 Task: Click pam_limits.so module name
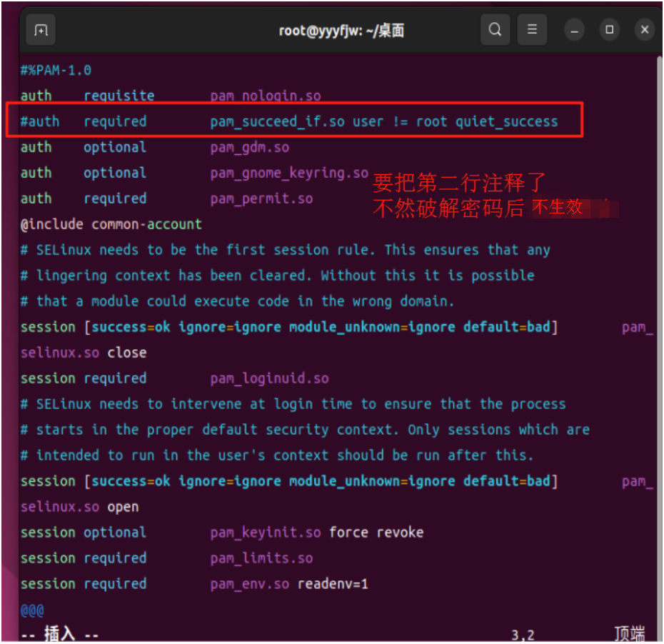coord(262,558)
